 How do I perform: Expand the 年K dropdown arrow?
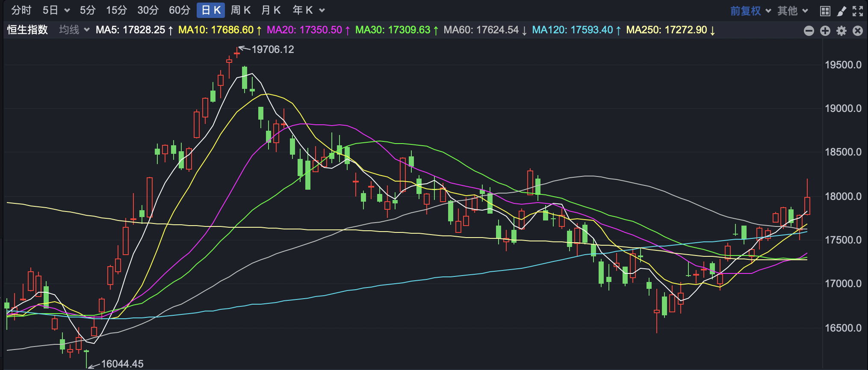pos(322,11)
